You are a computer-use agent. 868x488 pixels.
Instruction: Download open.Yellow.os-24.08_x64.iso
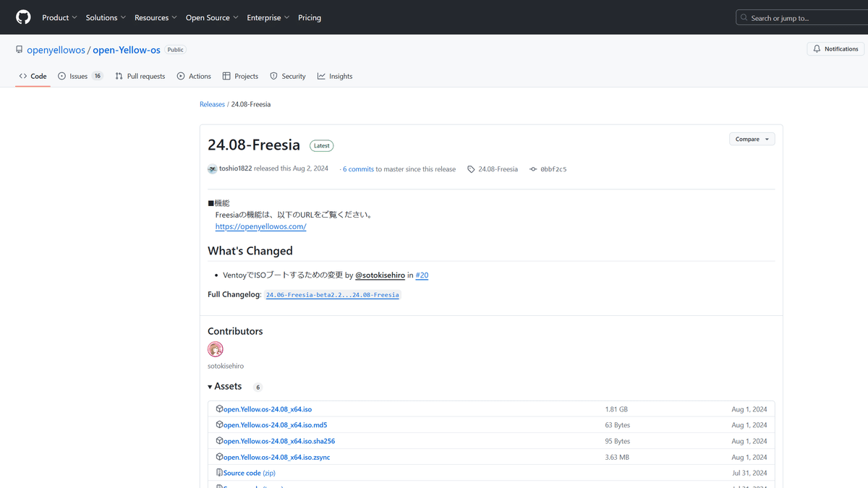pos(267,409)
